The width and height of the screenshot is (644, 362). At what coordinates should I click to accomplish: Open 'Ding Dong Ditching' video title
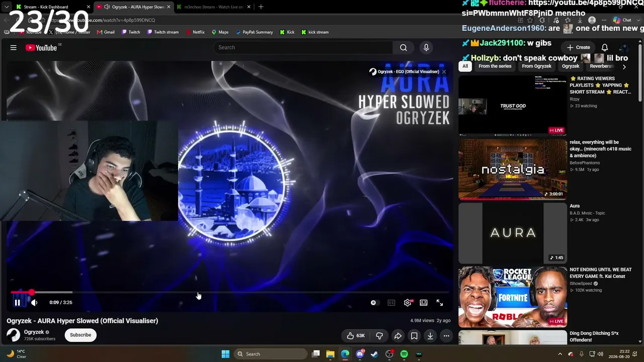tap(594, 337)
